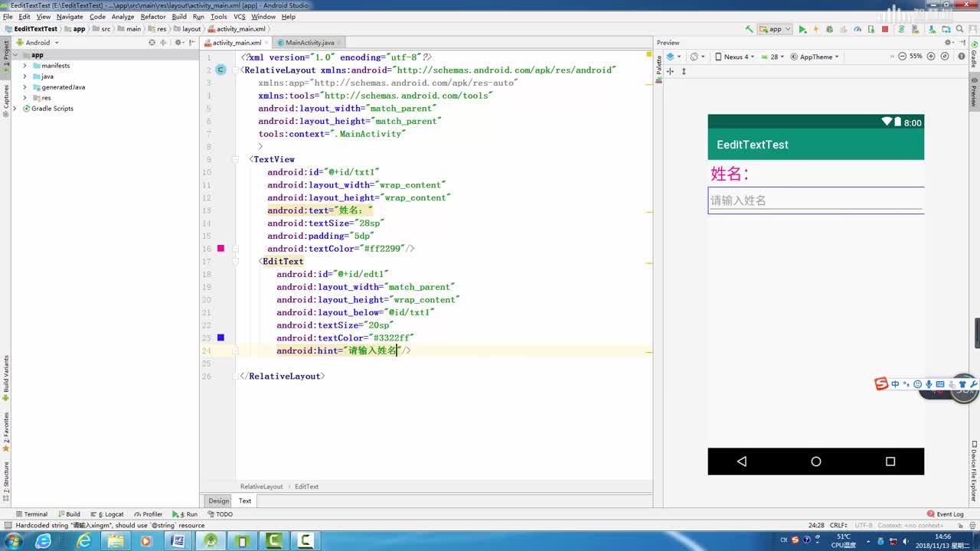Screen dimensions: 980x551
Task: Open AVD Manager icon
Action: click(915, 29)
